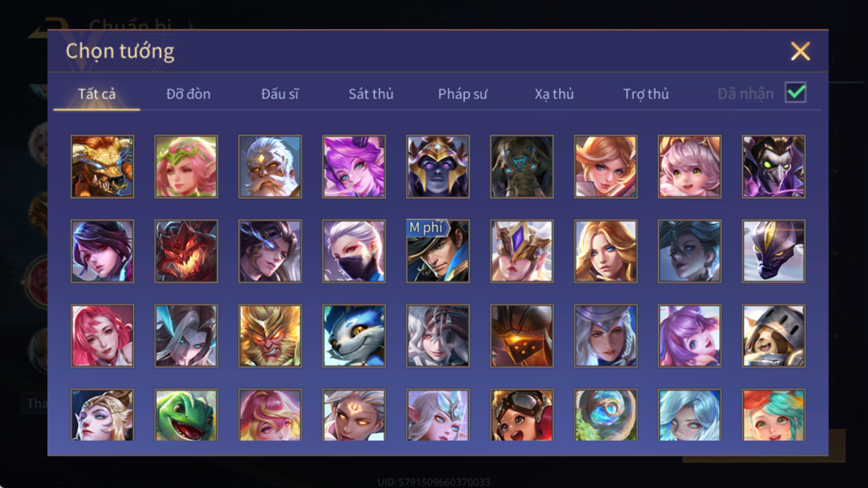Filter heroes by 'Pháp sư'

pyautogui.click(x=463, y=94)
